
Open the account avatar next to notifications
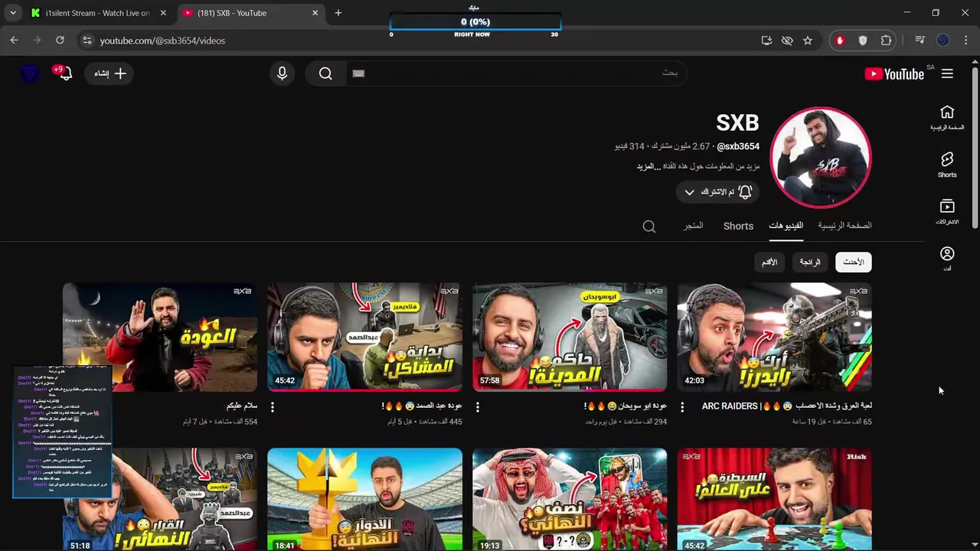(x=29, y=73)
